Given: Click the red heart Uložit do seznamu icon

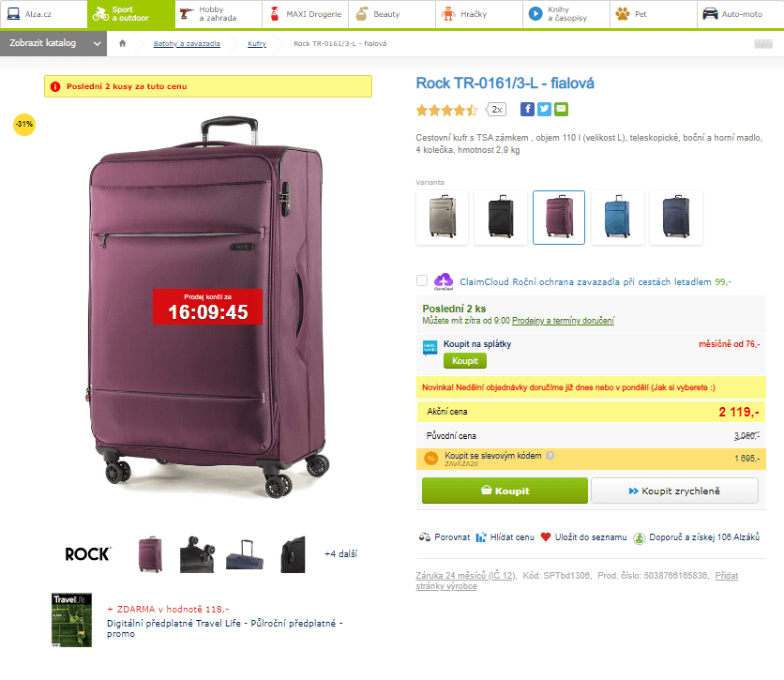Looking at the screenshot, I should (546, 537).
